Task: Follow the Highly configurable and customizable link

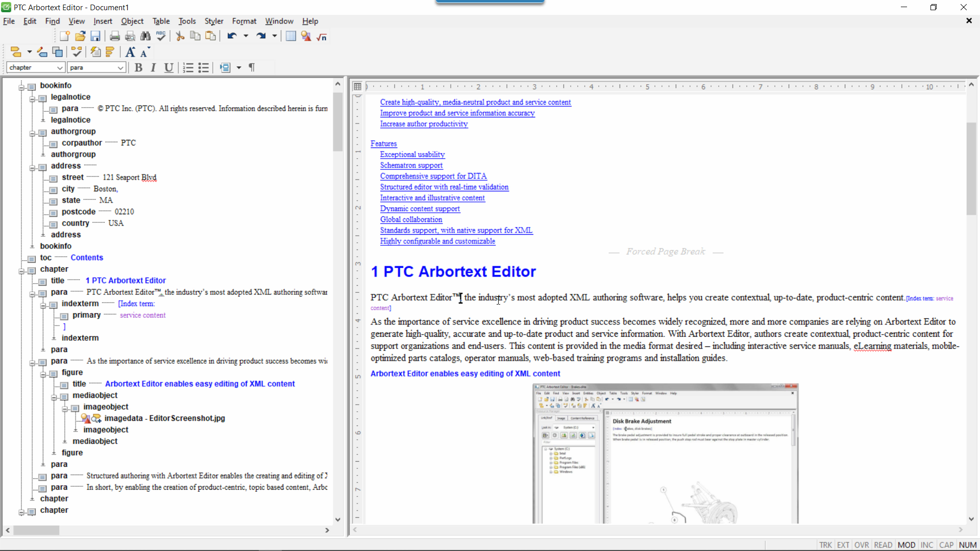Action: [x=438, y=241]
